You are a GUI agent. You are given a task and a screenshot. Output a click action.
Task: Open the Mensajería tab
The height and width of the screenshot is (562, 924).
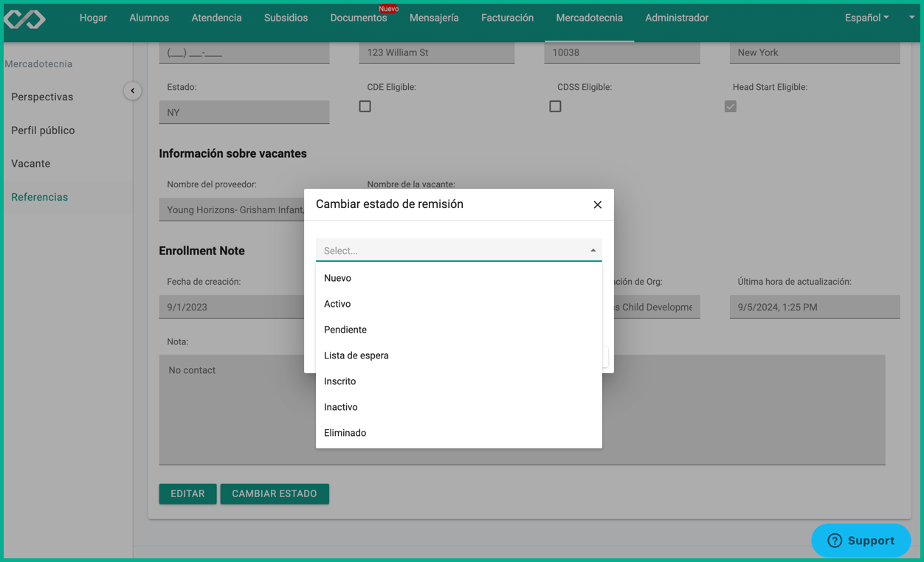tap(434, 18)
